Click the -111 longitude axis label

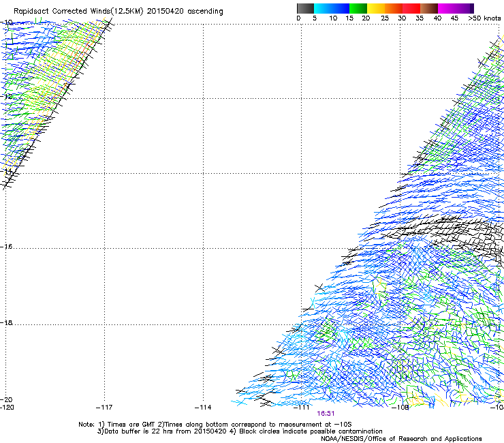pos(301,408)
